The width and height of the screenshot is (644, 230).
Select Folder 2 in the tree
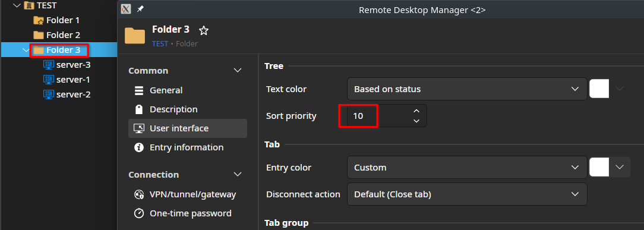[x=63, y=35]
